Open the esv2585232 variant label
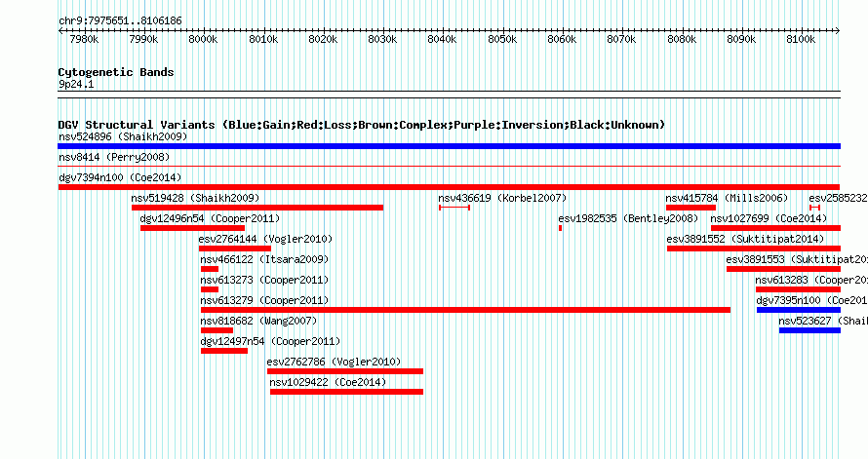Image resolution: width=868 pixels, height=459 pixels. tap(838, 198)
